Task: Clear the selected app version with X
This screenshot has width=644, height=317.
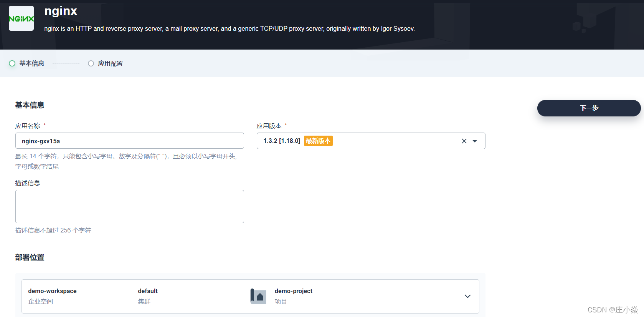Action: [464, 141]
